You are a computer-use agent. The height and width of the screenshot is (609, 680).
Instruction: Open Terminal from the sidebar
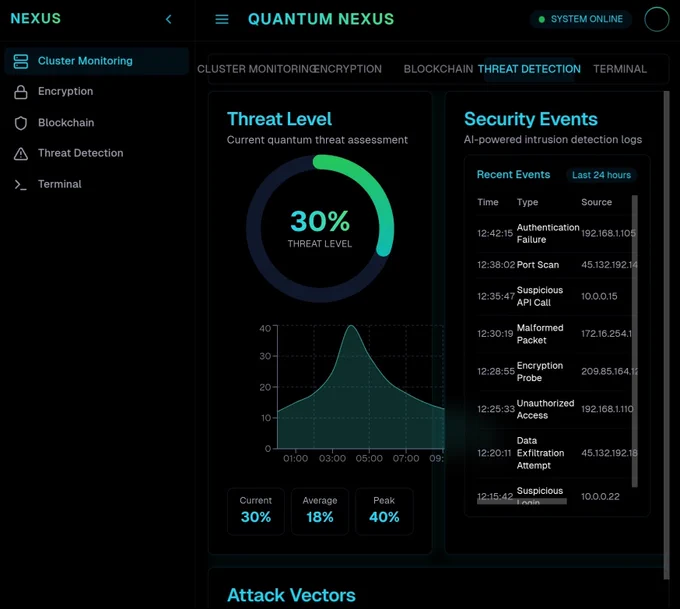coord(97,184)
